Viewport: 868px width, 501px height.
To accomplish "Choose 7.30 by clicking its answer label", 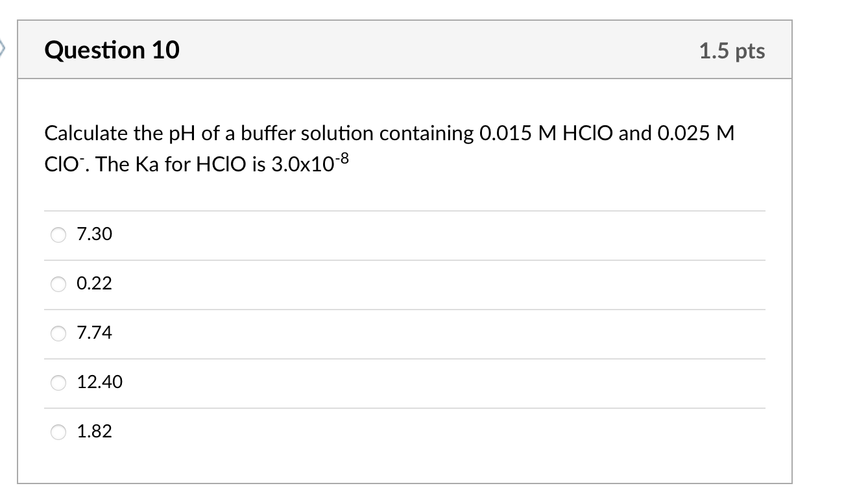I will [94, 234].
